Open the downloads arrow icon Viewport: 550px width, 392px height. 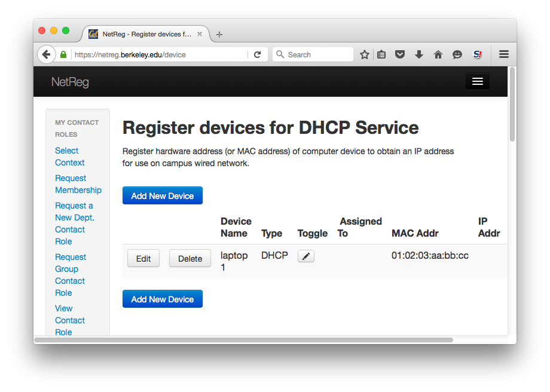point(419,55)
